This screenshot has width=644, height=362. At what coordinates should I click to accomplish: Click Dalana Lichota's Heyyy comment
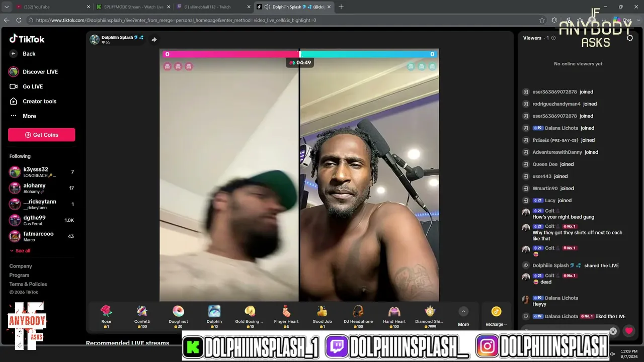[539, 305]
